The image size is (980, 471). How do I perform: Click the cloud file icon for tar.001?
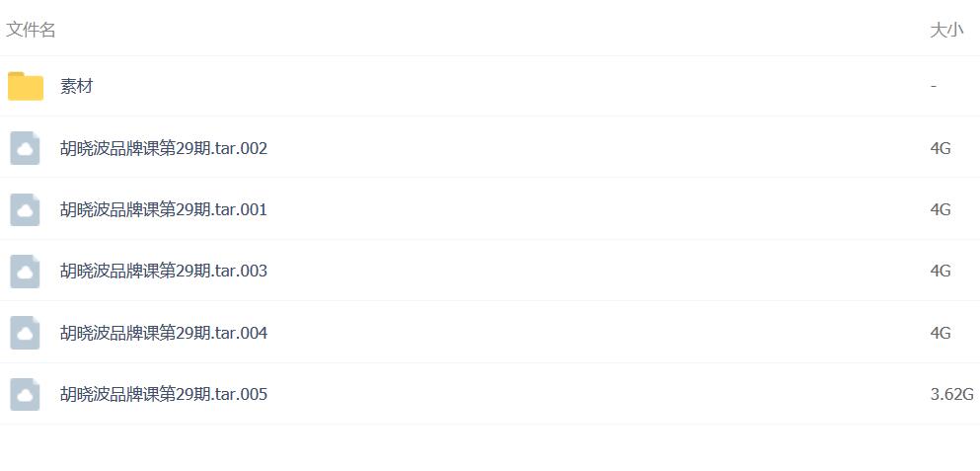point(25,209)
